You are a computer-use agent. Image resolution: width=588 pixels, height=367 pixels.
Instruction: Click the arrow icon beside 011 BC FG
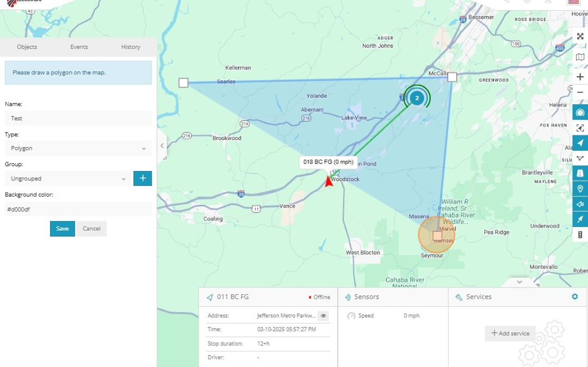210,297
